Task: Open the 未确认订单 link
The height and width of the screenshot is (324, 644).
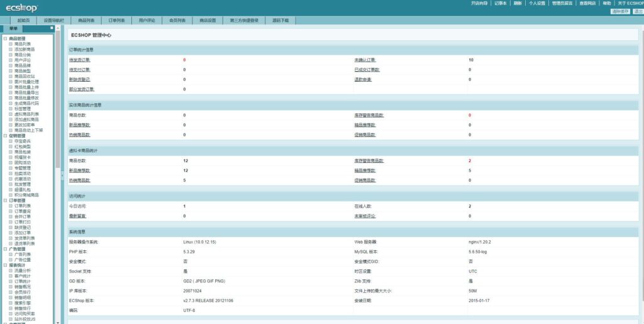Action: (364, 60)
